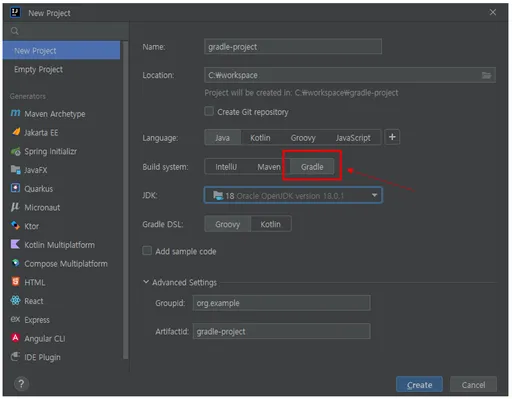This screenshot has width=512, height=399.
Task: Switch Gradle DSL to Kotlin
Action: (270, 224)
